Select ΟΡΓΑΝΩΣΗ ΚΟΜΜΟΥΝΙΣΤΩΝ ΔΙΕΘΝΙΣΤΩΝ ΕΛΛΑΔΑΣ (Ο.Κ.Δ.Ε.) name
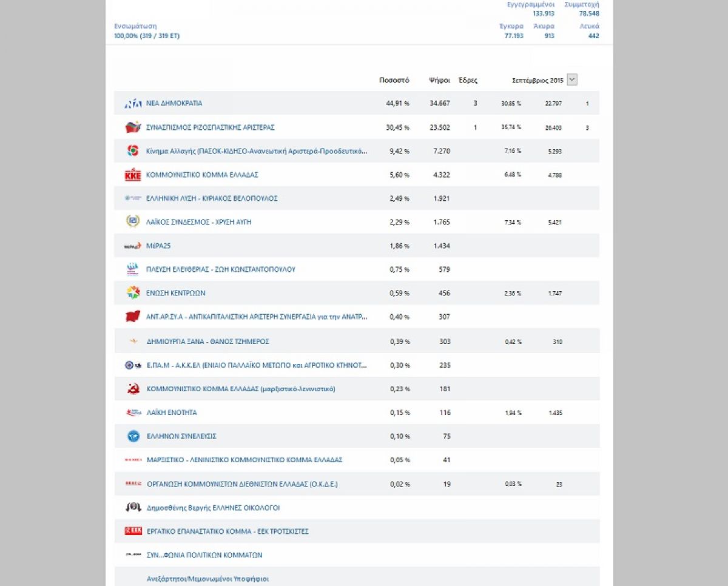This screenshot has width=728, height=586. click(242, 485)
